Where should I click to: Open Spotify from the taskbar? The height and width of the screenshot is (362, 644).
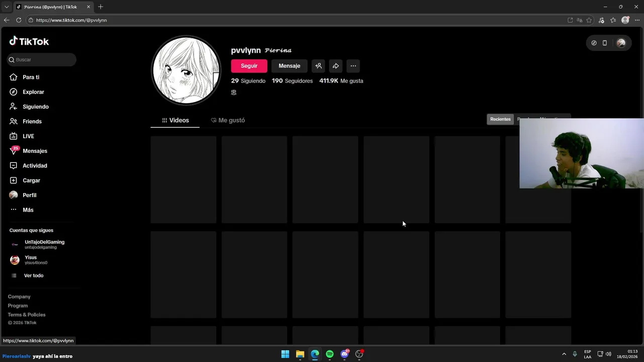pos(330,354)
